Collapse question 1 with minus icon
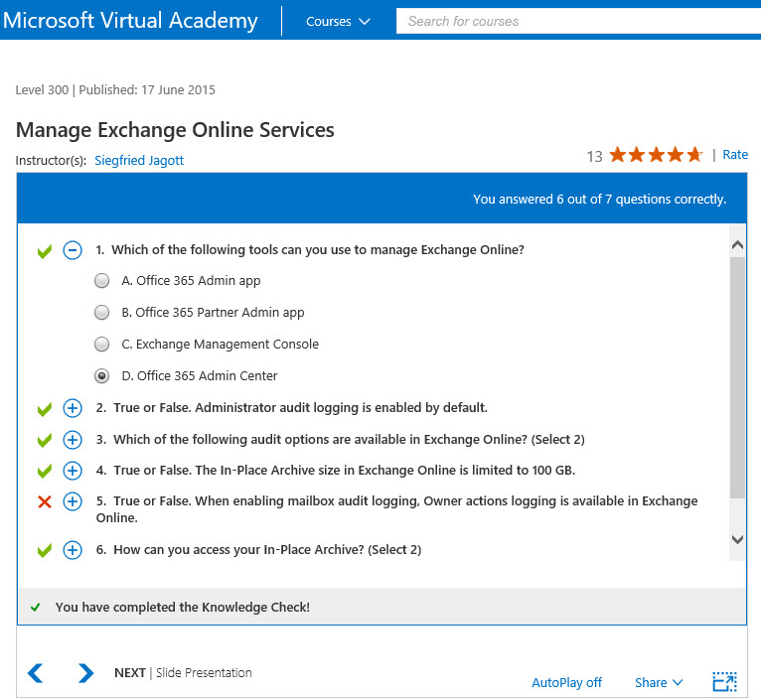Viewport: 761px width, 700px height. tap(73, 250)
